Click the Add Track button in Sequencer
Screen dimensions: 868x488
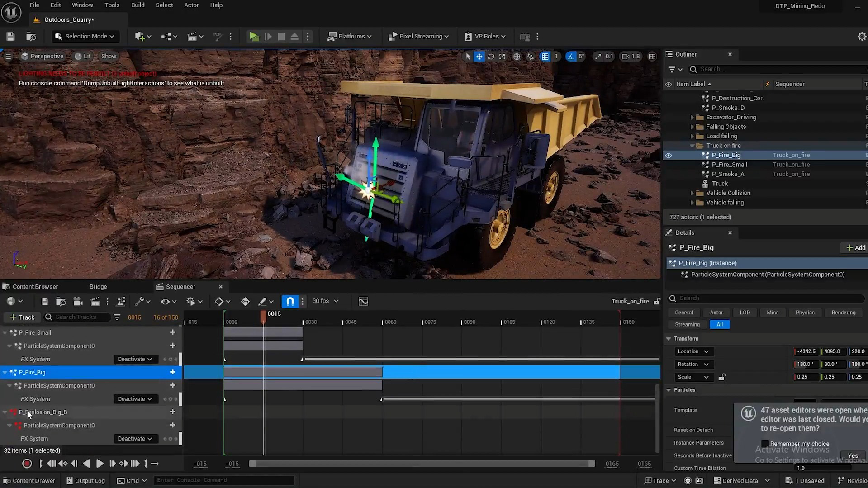pyautogui.click(x=22, y=317)
